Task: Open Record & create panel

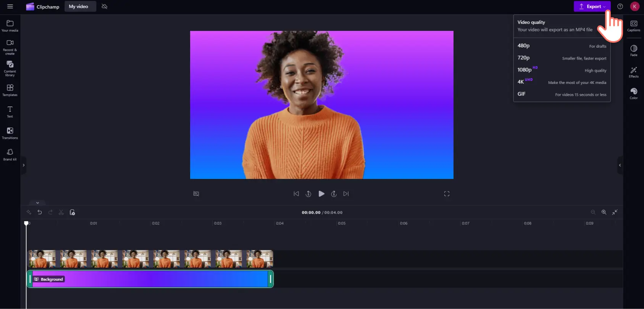Action: [10, 47]
